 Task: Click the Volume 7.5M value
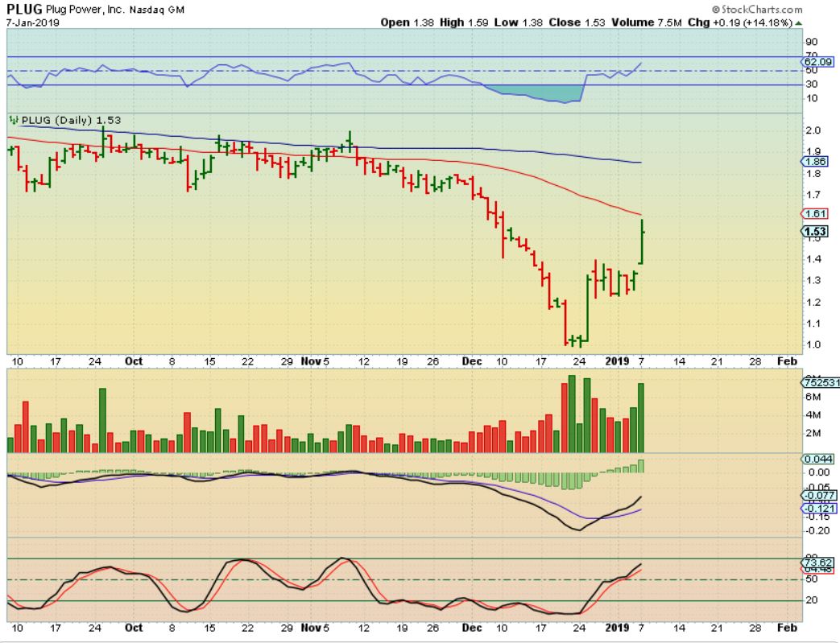(x=646, y=23)
